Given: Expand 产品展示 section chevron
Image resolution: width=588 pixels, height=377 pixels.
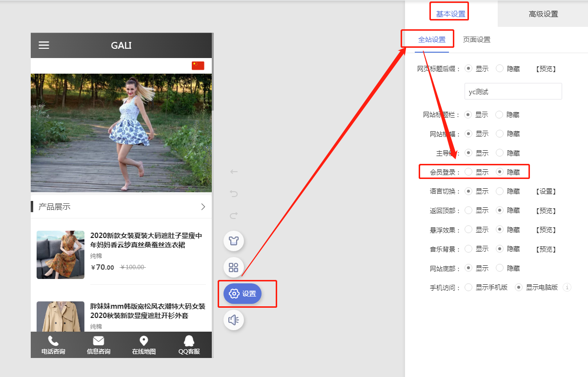Looking at the screenshot, I should (203, 207).
